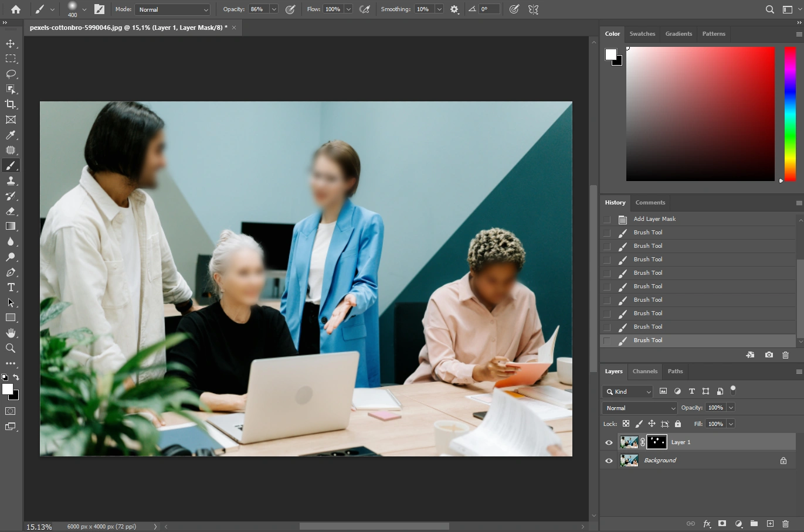Click the foreground color swatch in Color panel
804x532 pixels.
coord(611,54)
